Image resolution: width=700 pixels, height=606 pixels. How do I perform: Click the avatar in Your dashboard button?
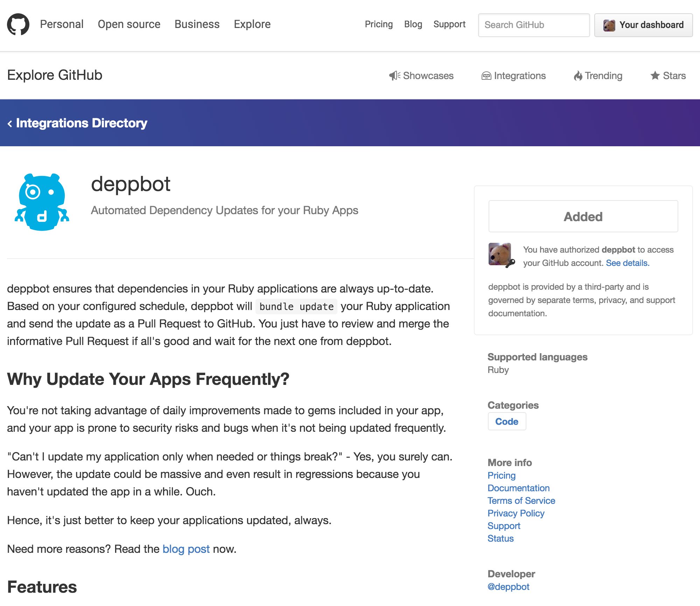pyautogui.click(x=609, y=25)
